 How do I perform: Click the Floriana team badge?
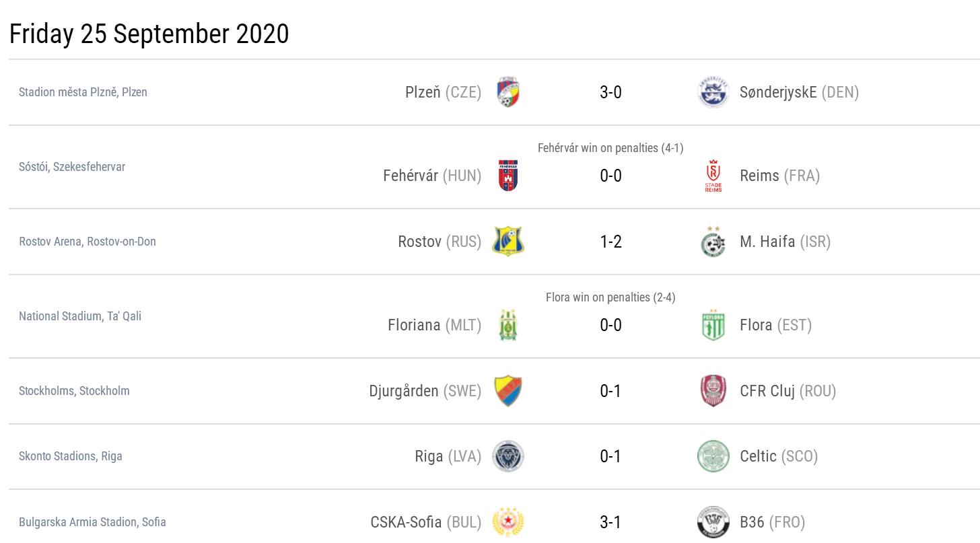click(x=508, y=325)
